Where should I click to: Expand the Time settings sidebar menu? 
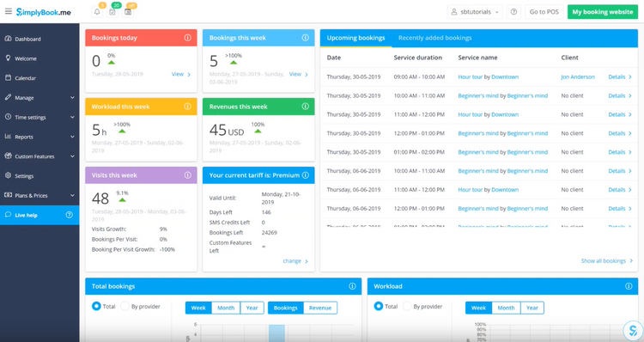(x=72, y=117)
